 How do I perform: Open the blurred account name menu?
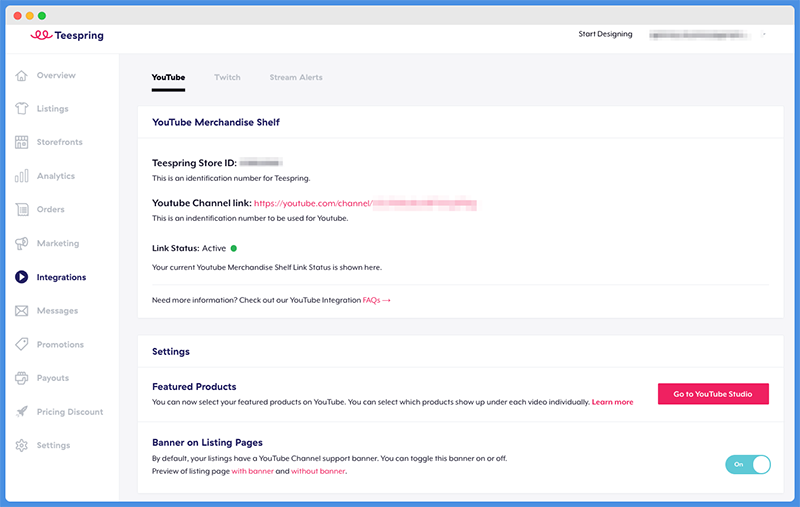point(699,35)
